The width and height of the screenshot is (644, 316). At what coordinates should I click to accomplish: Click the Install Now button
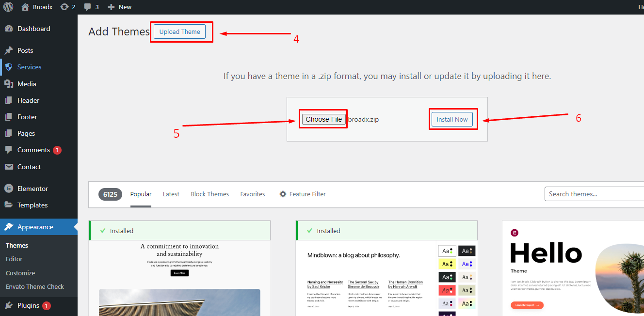tap(452, 119)
